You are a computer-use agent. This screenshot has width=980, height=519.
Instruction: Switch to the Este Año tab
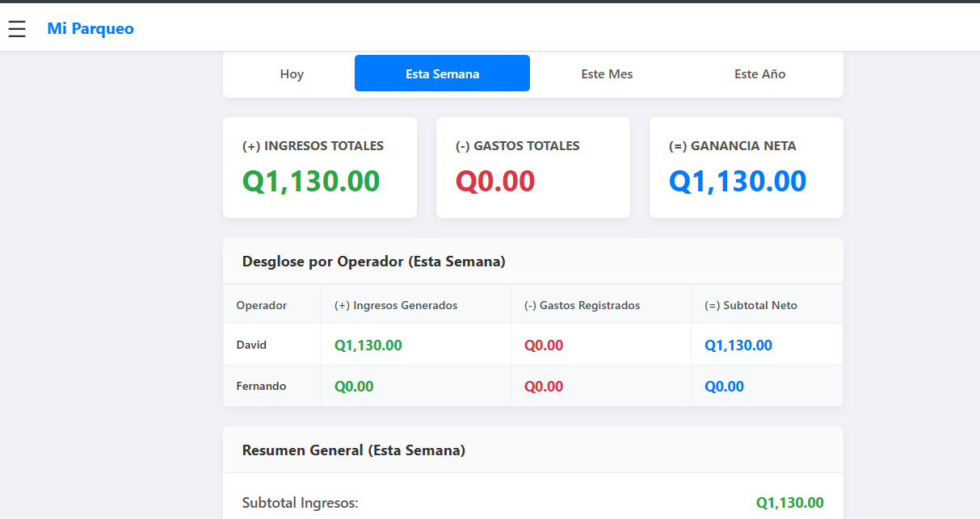click(759, 74)
